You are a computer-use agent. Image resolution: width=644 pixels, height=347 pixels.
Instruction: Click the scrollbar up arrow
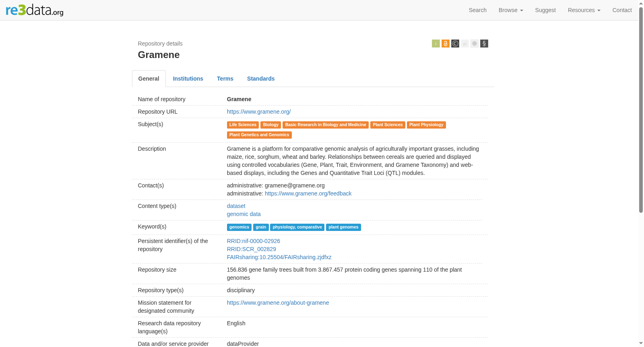[641, 3]
